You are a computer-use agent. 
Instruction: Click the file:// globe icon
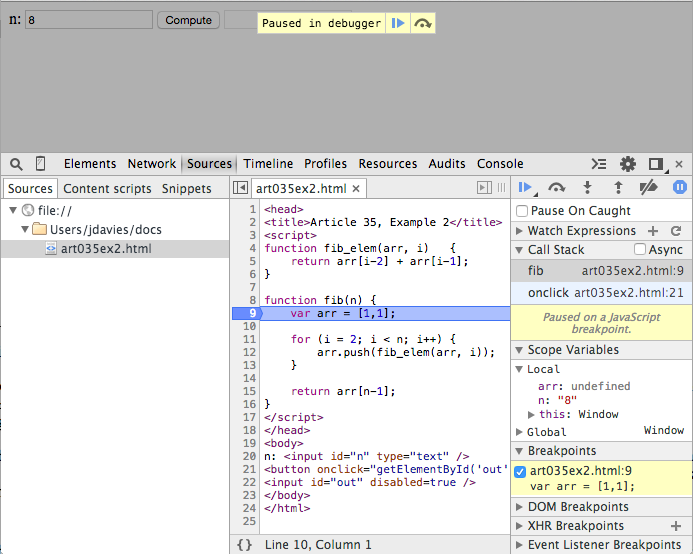coord(28,210)
